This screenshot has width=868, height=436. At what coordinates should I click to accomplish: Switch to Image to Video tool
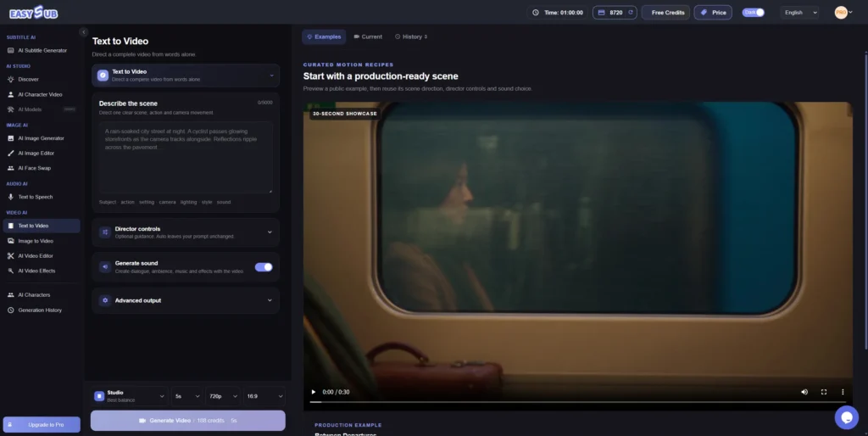point(42,241)
